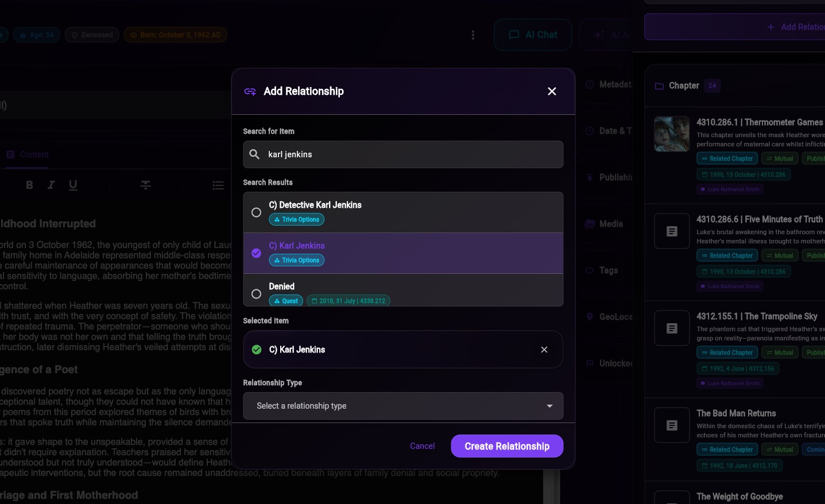Cancel adding the relationship

point(422,446)
